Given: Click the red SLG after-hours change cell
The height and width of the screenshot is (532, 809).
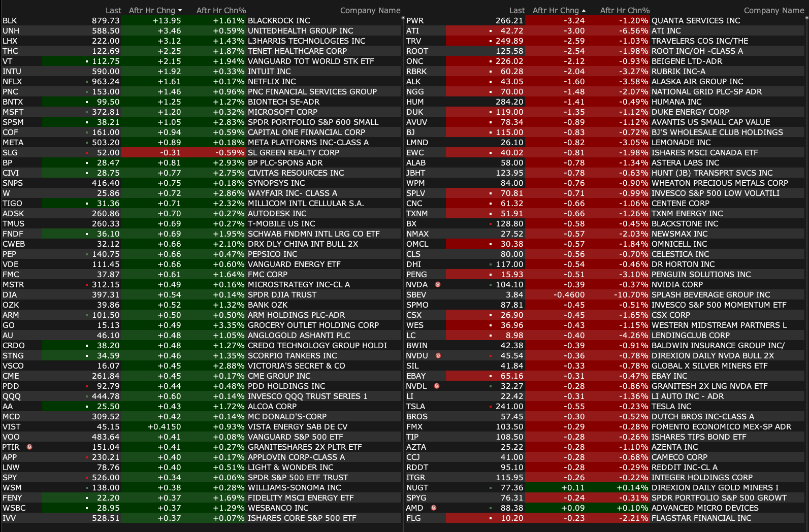Looking at the screenshot, I should tap(152, 153).
